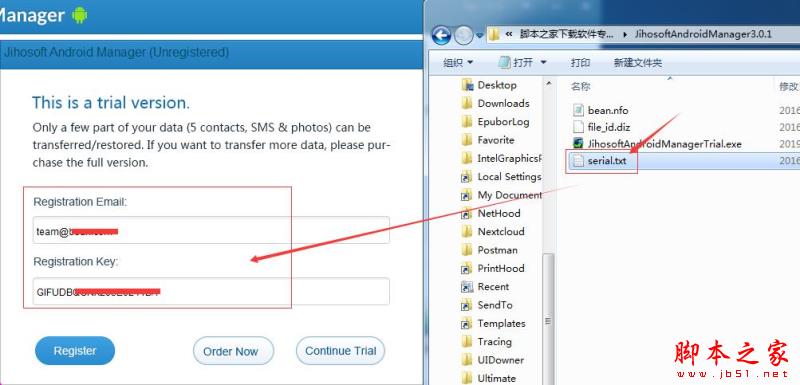Click the bean.nfo file icon

(578, 110)
